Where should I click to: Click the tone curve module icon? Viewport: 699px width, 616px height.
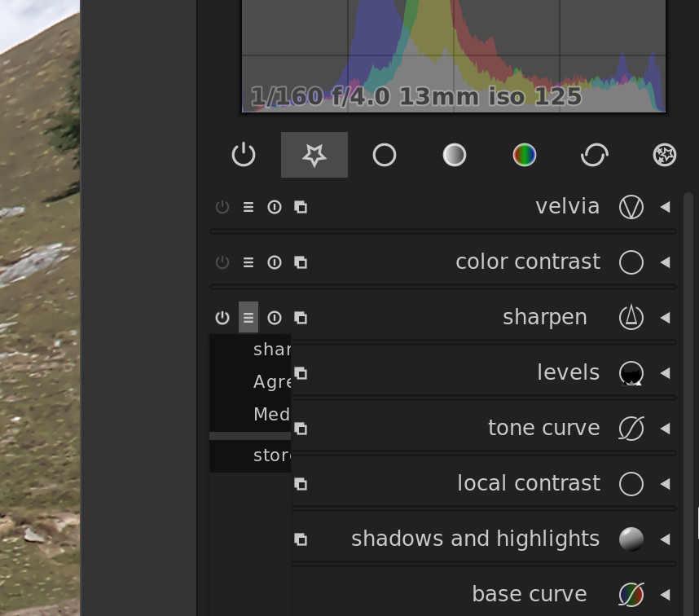click(x=631, y=429)
